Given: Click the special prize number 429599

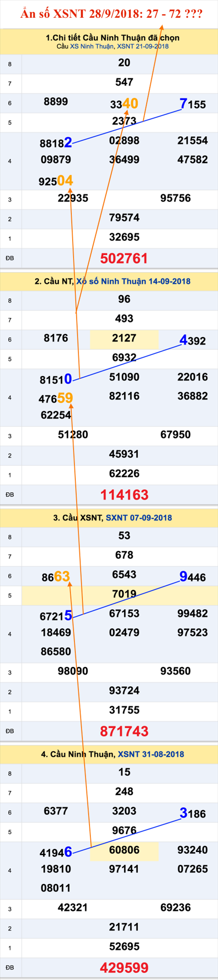Looking at the screenshot, I should click(124, 967).
